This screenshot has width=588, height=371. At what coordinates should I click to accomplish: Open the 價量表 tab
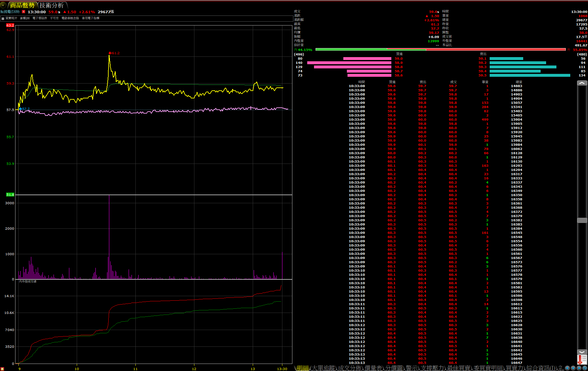[x=373, y=368]
